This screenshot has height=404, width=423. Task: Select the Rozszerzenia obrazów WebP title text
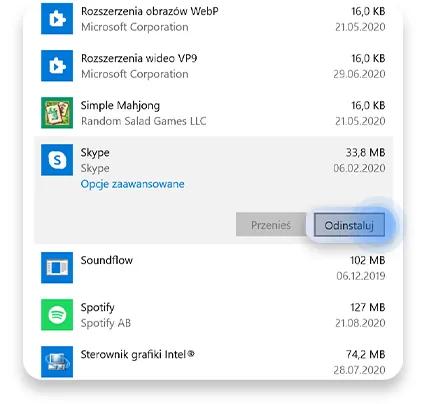(x=150, y=11)
